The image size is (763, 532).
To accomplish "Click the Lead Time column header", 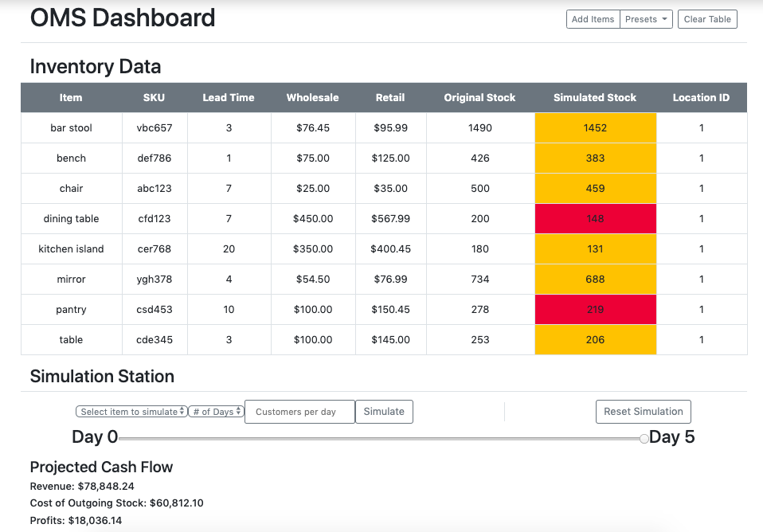I will [x=229, y=97].
